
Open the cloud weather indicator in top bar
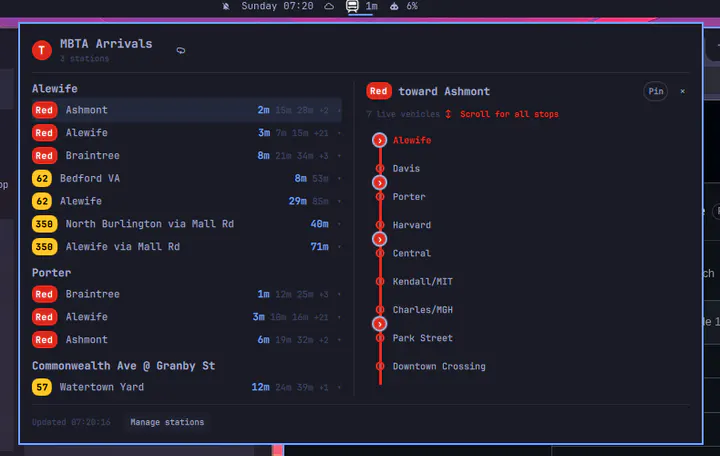pos(329,6)
